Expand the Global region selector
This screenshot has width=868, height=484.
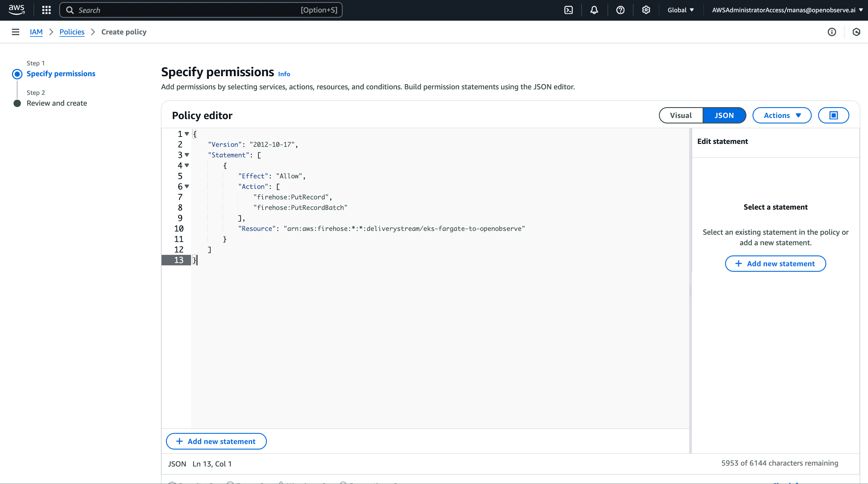tap(680, 10)
